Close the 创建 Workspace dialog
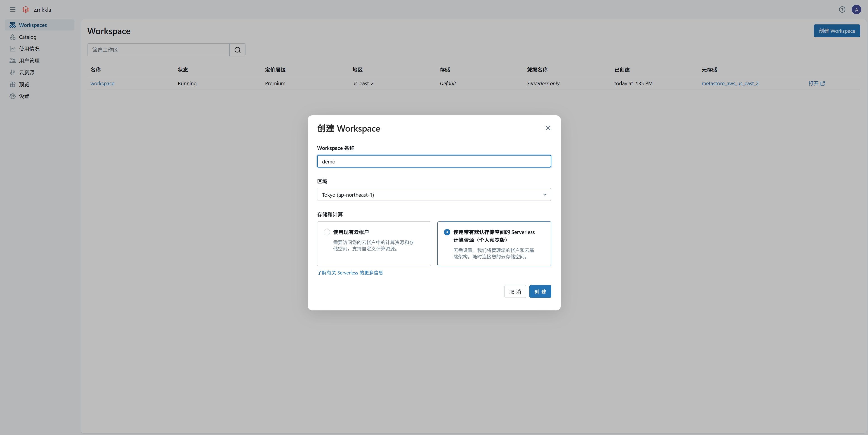This screenshot has height=435, width=868. pos(548,128)
